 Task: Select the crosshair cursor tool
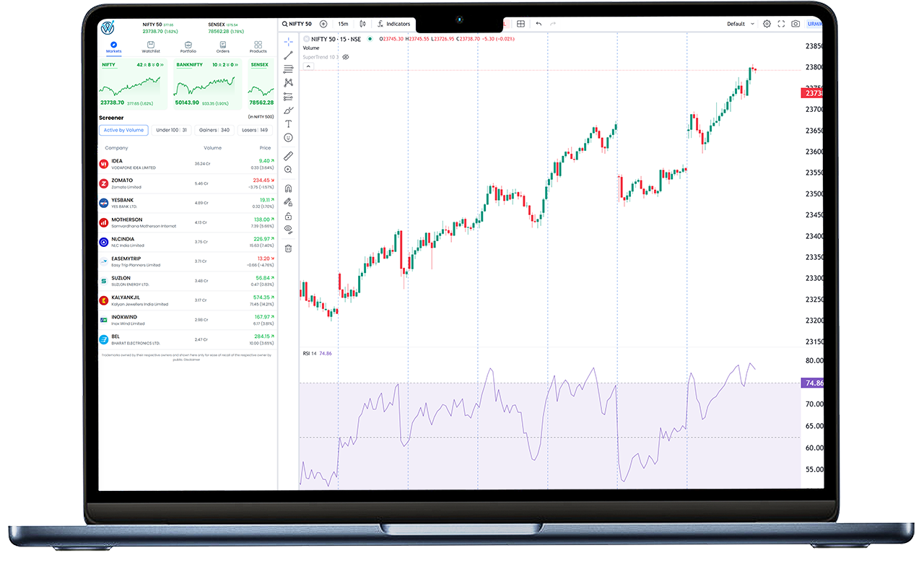[x=288, y=41]
